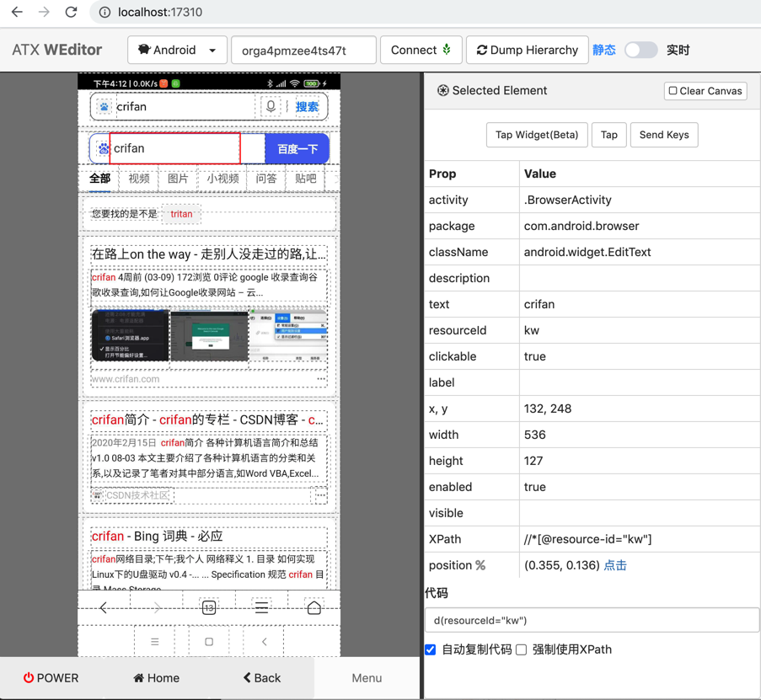Viewport: 761px width, 700px height.
Task: Tap the Android square home navigation key
Action: pyautogui.click(x=209, y=642)
